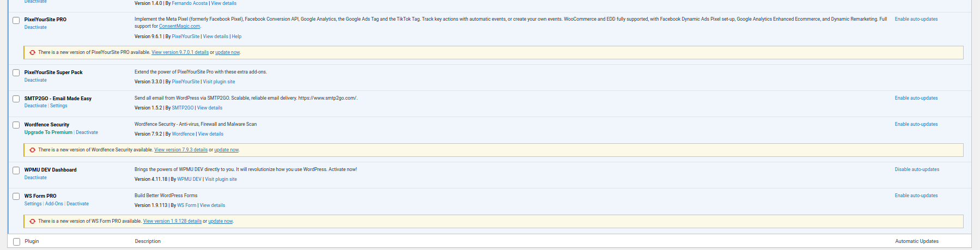Open SMTP2GO plugin Settings
This screenshot has width=980, height=250.
pyautogui.click(x=59, y=106)
